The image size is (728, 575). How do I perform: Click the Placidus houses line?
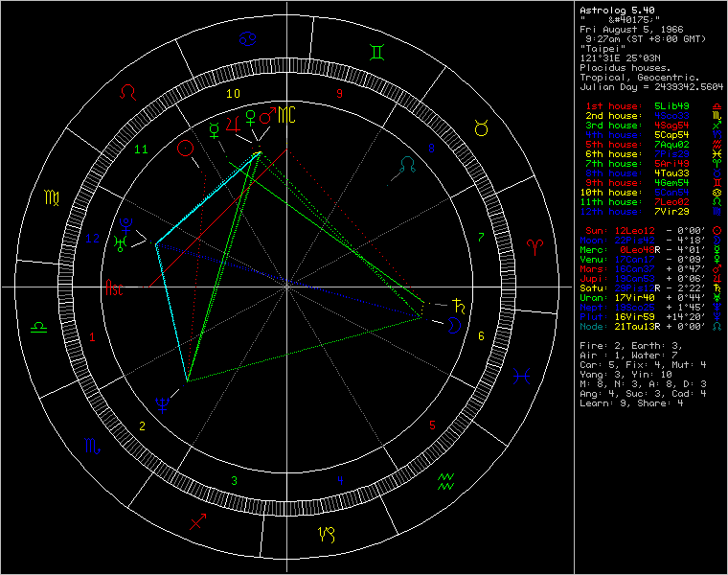click(625, 68)
